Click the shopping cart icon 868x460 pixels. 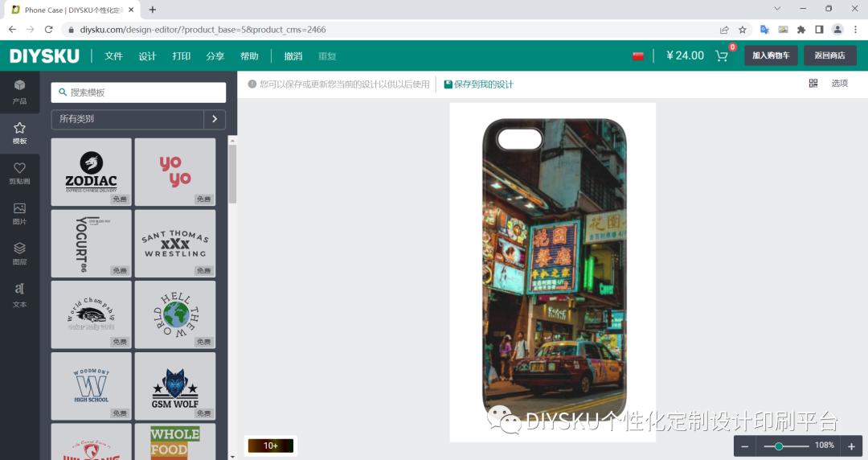pos(721,55)
